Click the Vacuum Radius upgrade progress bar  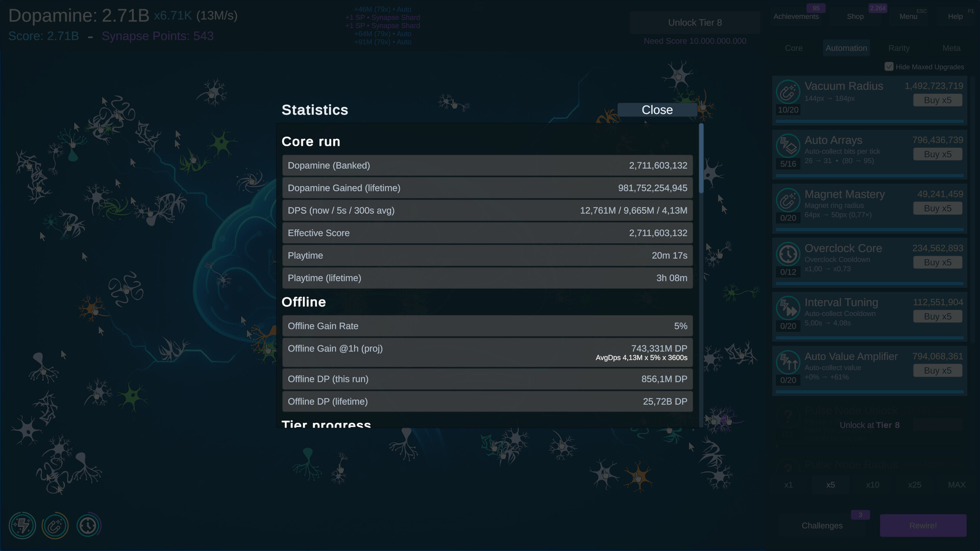tap(869, 121)
